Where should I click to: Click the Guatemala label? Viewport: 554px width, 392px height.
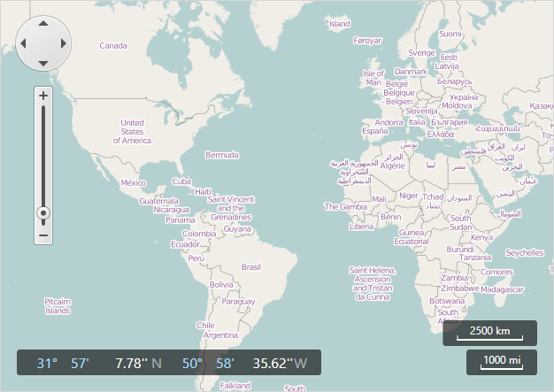point(158,201)
